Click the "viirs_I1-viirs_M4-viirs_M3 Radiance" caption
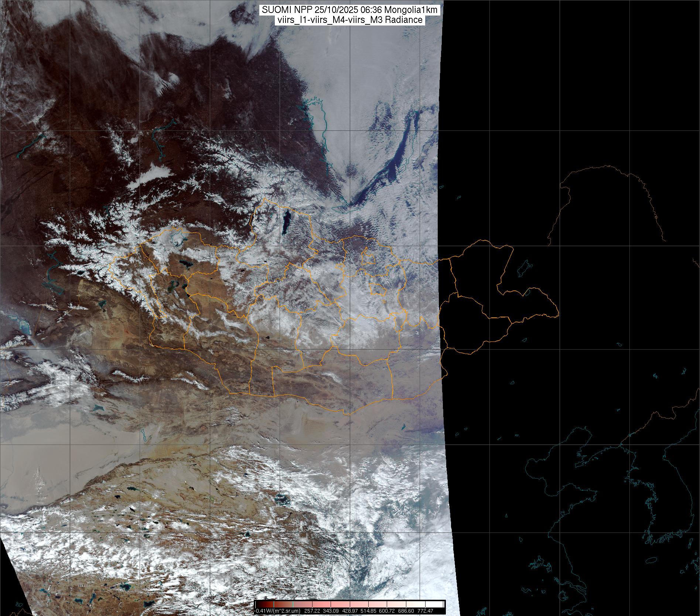This screenshot has width=700, height=616. point(349,20)
